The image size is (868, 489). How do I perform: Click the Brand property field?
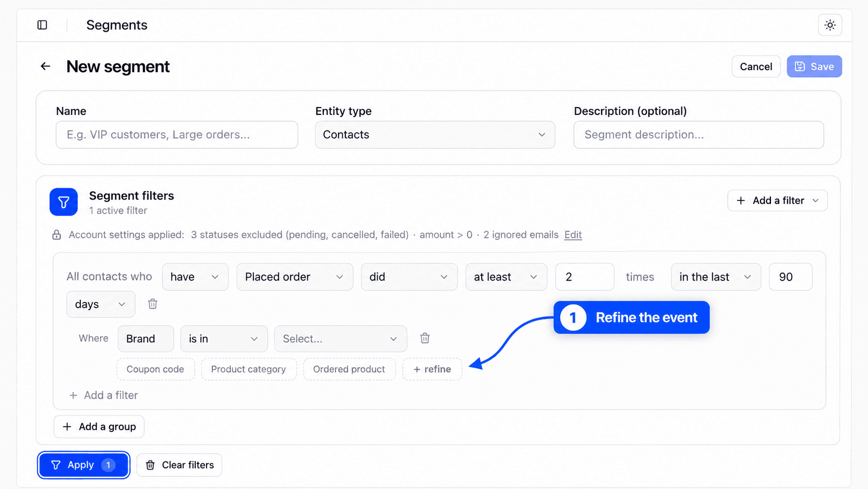point(145,339)
